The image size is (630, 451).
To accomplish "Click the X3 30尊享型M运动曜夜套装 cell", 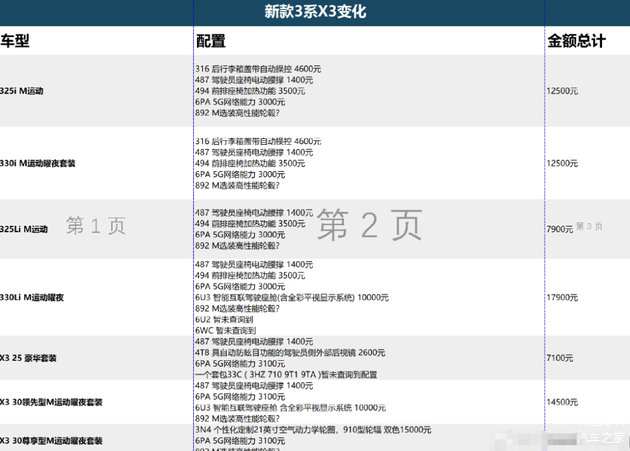I will (51, 440).
